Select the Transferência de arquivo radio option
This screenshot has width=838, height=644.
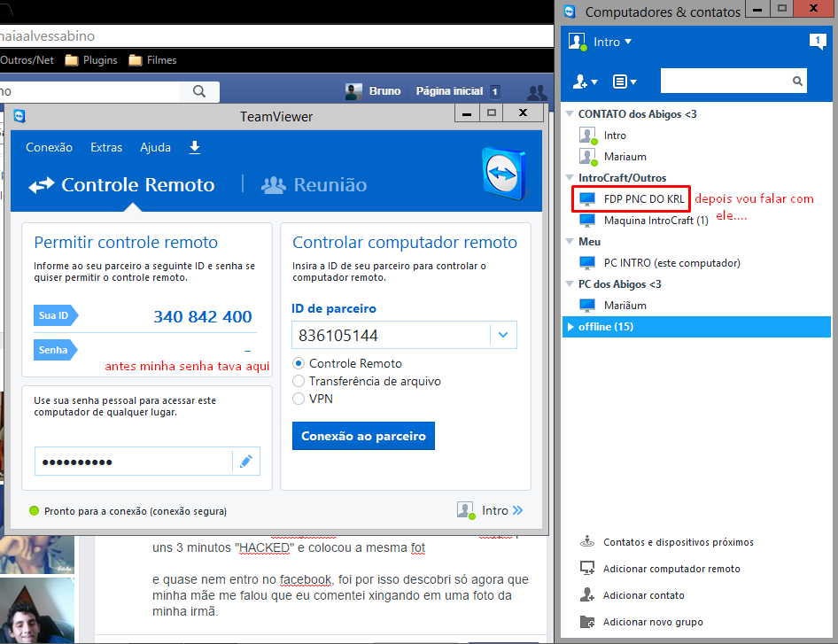click(299, 381)
